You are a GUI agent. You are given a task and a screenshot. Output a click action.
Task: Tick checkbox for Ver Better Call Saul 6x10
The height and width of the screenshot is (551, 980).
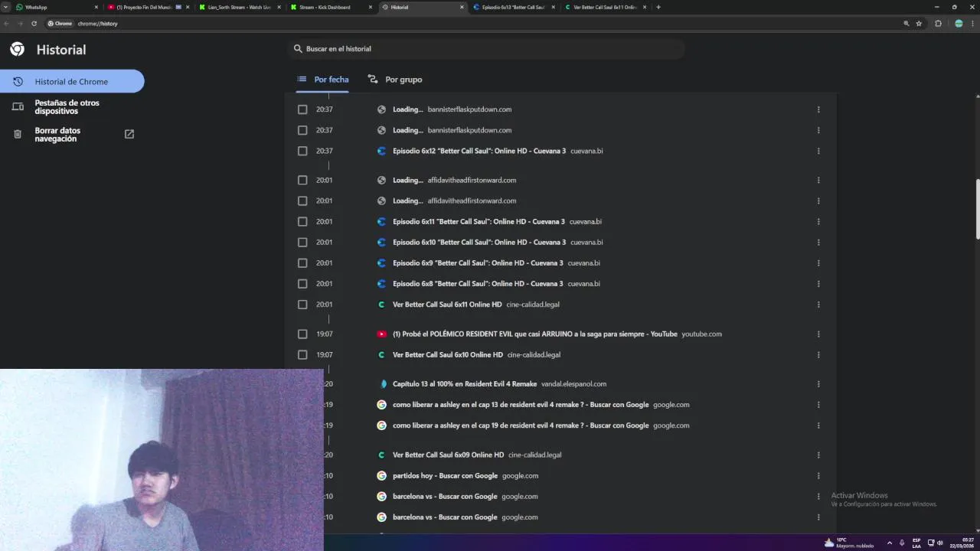pos(302,354)
